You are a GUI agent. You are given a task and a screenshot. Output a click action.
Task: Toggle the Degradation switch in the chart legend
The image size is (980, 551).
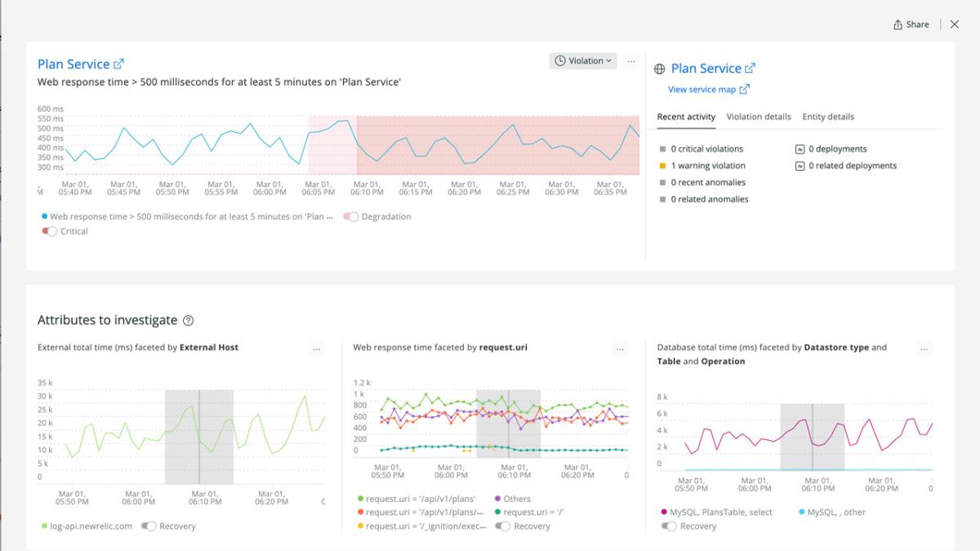351,217
